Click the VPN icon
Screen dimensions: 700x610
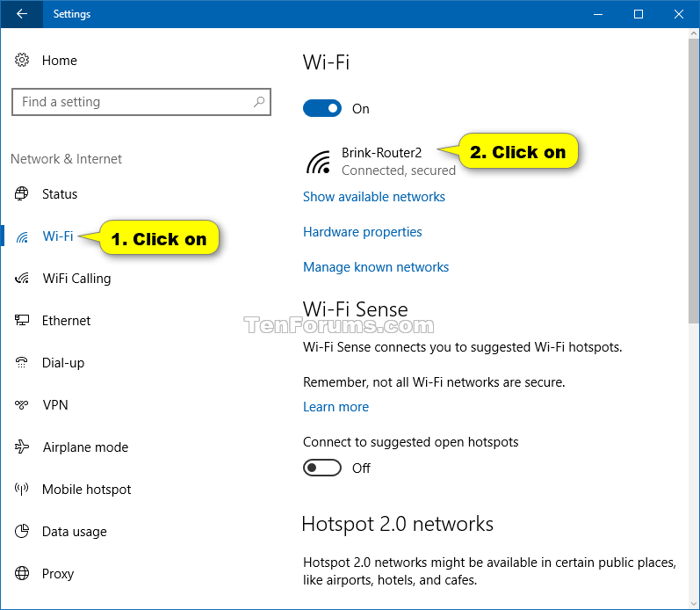tap(21, 404)
